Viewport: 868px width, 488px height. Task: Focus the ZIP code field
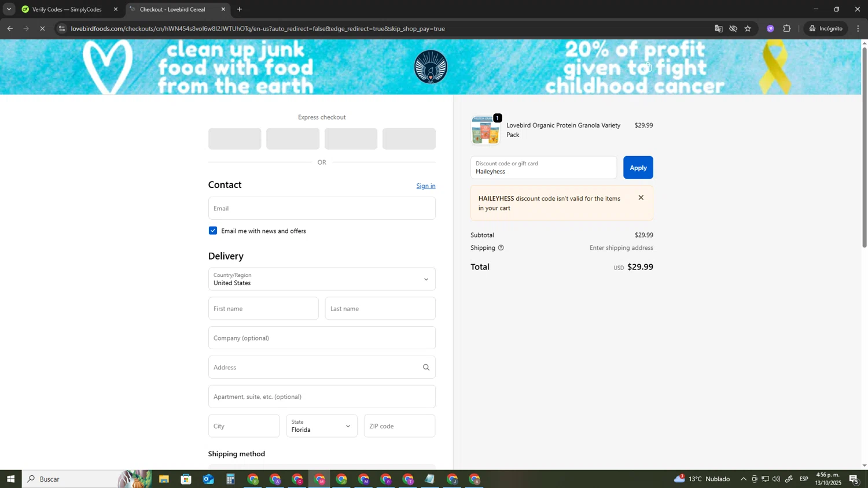(x=399, y=426)
